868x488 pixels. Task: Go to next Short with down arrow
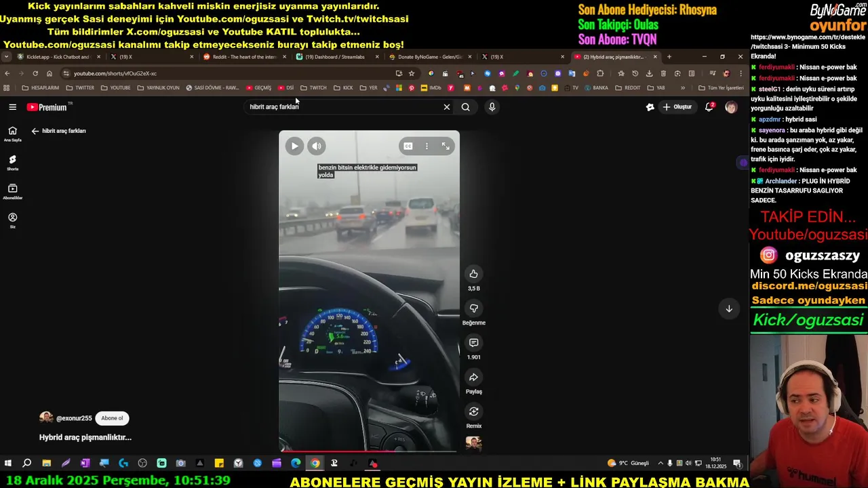(x=729, y=308)
